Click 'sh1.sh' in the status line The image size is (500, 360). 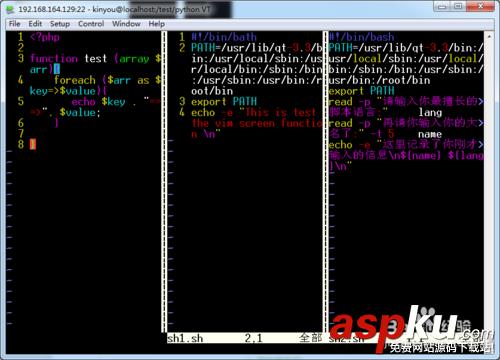pyautogui.click(x=185, y=338)
